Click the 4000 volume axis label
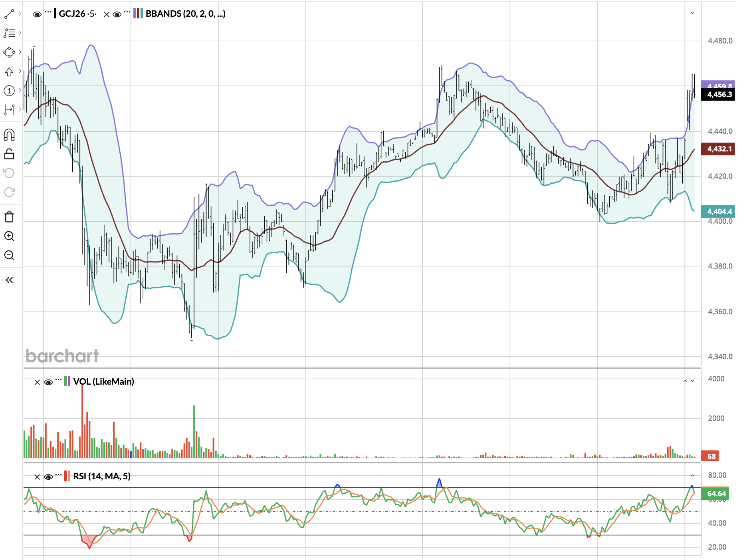 tap(716, 379)
